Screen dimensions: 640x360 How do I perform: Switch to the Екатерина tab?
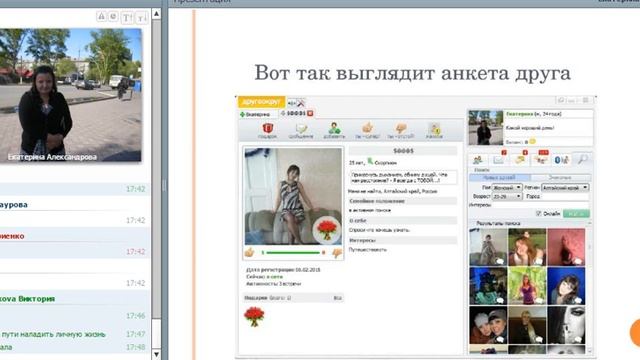pos(258,114)
